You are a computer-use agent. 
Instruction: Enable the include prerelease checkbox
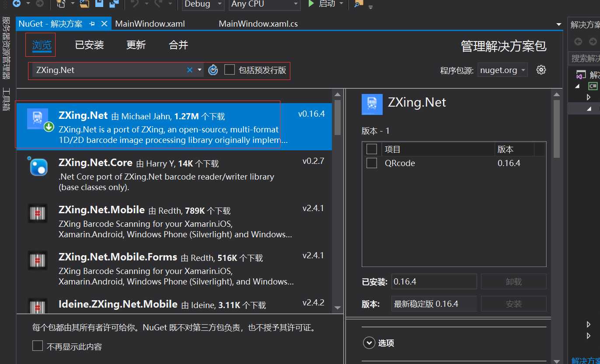tap(230, 69)
